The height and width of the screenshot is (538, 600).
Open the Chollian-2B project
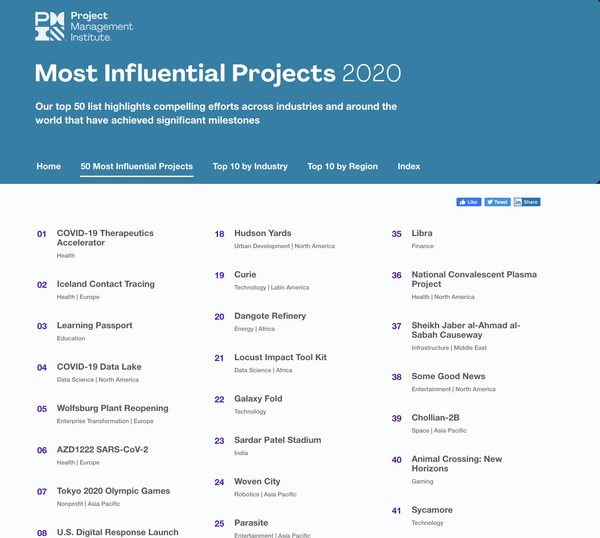[435, 417]
